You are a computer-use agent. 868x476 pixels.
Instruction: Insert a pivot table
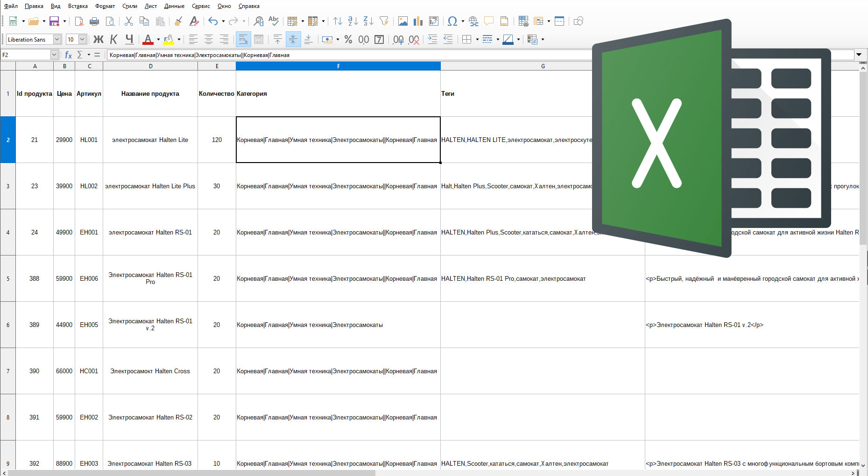(x=434, y=21)
